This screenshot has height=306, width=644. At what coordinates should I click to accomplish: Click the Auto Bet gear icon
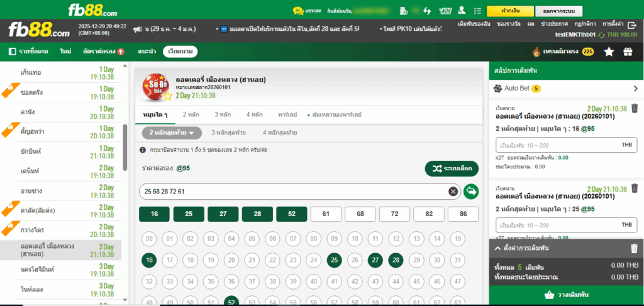point(498,88)
